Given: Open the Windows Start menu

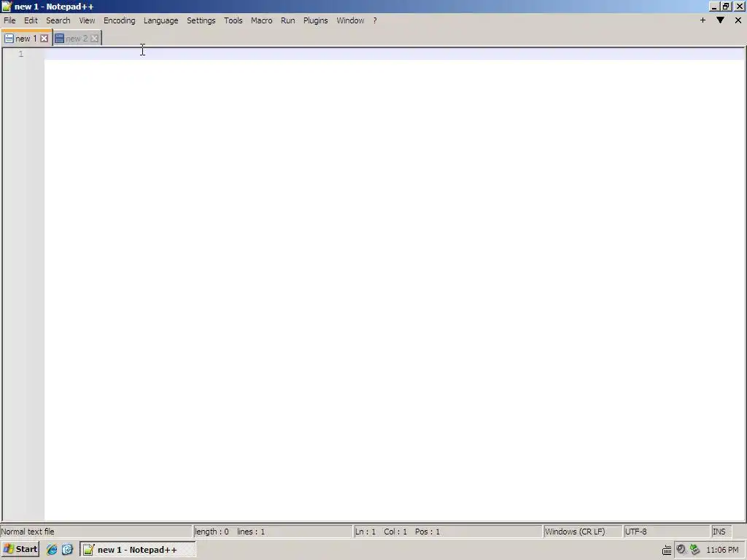Looking at the screenshot, I should [20, 549].
